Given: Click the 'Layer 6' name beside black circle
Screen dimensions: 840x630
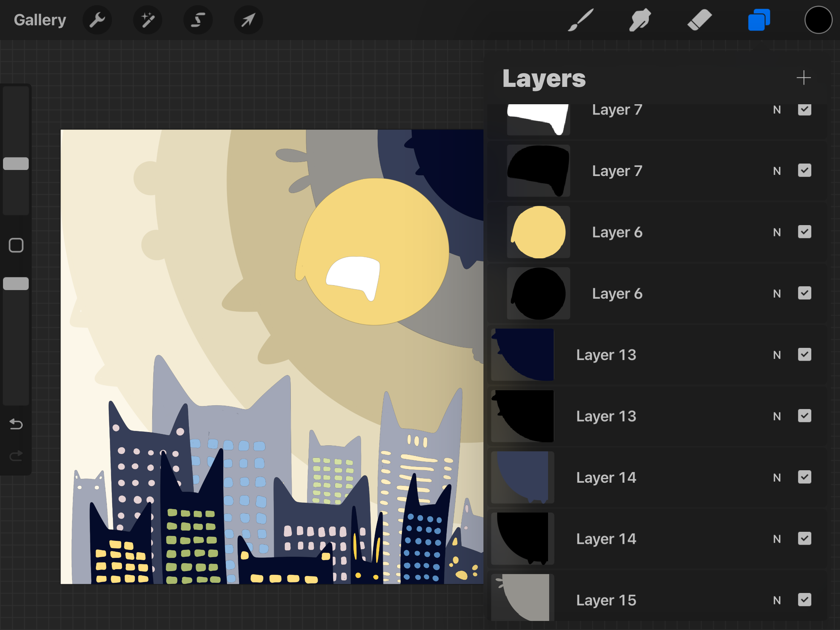Looking at the screenshot, I should tap(617, 293).
